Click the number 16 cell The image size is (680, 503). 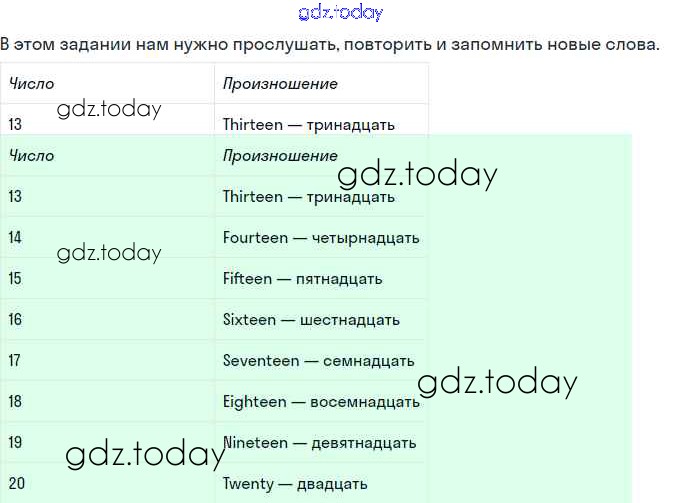point(15,320)
